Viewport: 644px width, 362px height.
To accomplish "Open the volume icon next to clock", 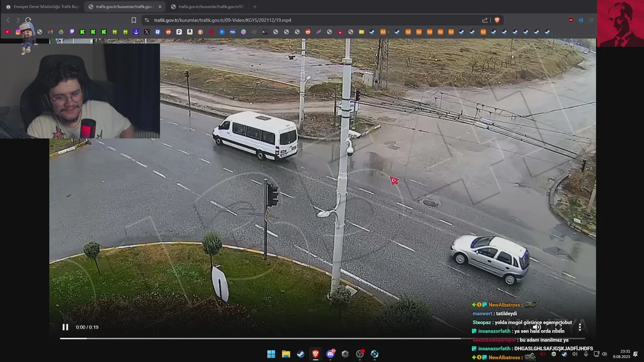I will [605, 354].
